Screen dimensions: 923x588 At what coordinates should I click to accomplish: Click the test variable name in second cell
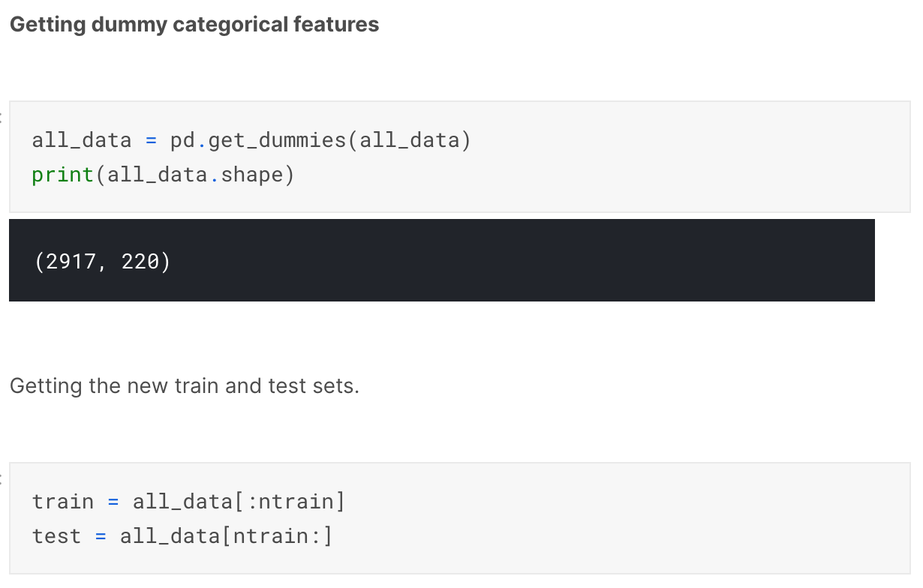click(56, 536)
